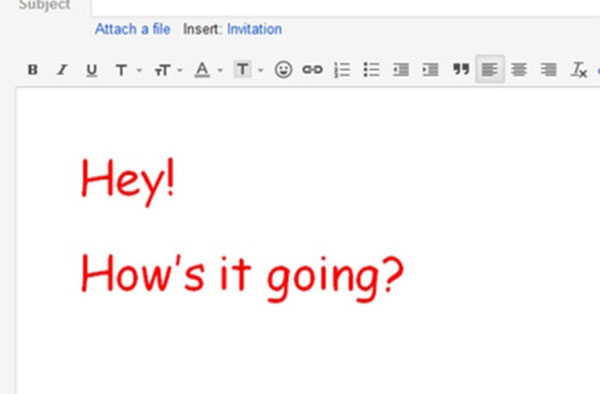The height and width of the screenshot is (394, 600).
Task: Toggle bold formatting
Action: click(33, 70)
